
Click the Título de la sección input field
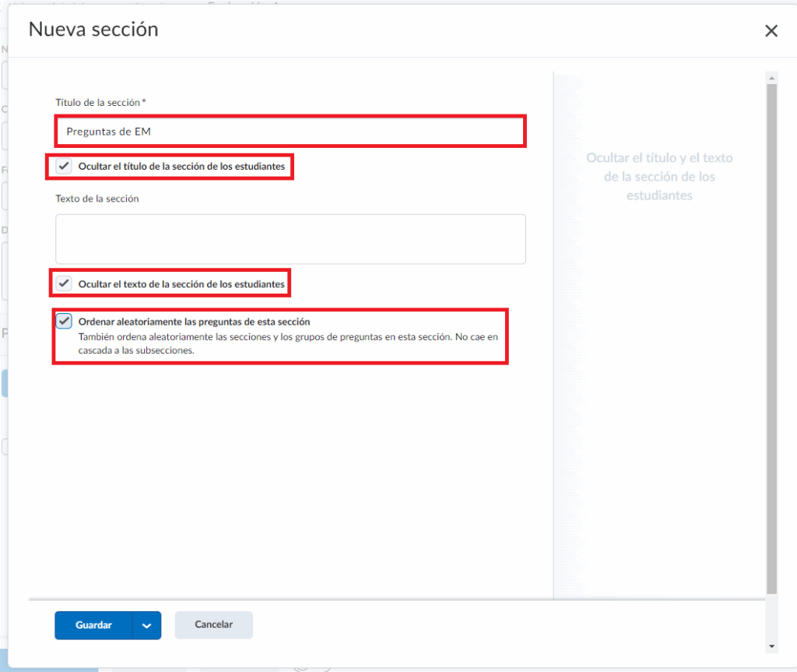(290, 132)
